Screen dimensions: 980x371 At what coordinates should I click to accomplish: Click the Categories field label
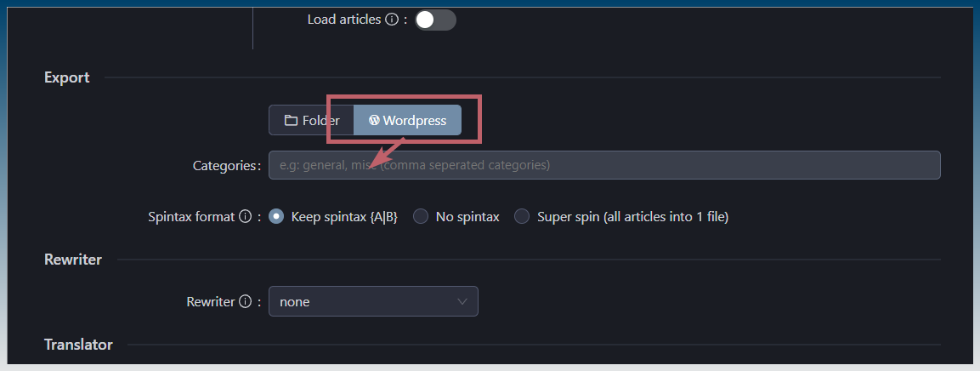click(224, 165)
